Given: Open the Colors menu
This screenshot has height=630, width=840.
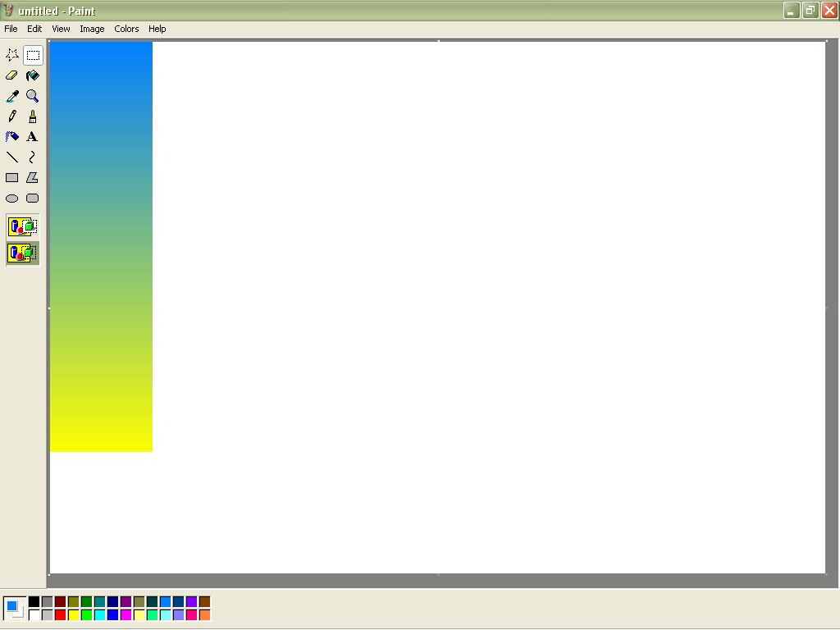Looking at the screenshot, I should (x=126, y=29).
